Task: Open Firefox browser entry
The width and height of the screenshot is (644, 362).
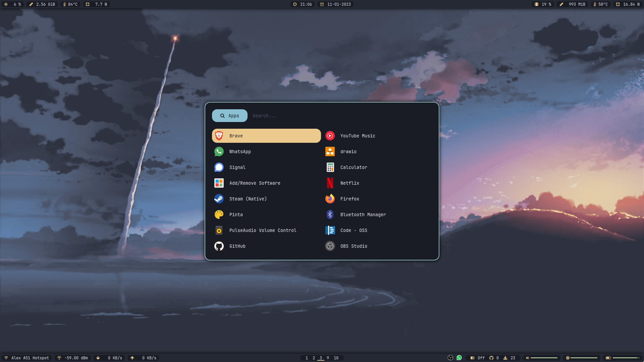Action: 350,199
